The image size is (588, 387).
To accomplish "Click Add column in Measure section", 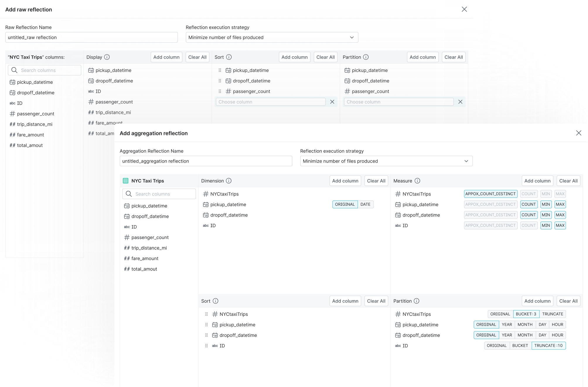I will (x=537, y=181).
